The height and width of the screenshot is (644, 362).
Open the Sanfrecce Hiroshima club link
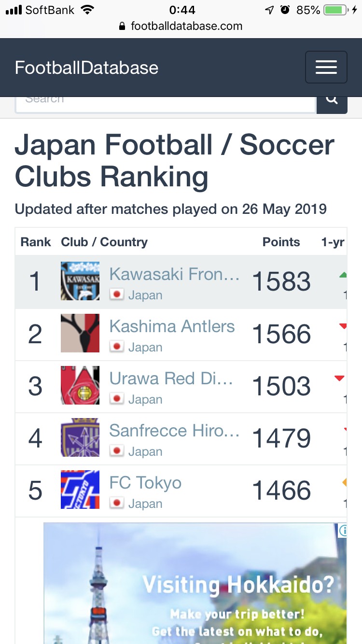(x=174, y=431)
